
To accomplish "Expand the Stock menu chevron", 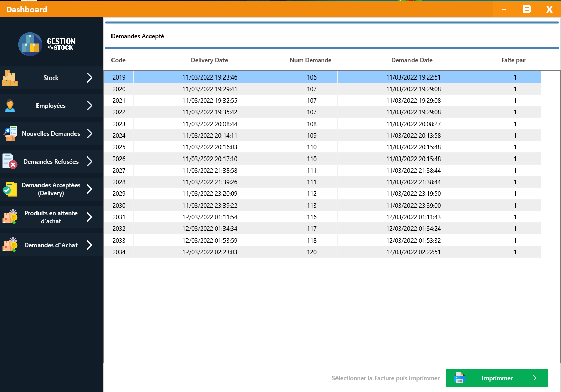I will (x=89, y=78).
